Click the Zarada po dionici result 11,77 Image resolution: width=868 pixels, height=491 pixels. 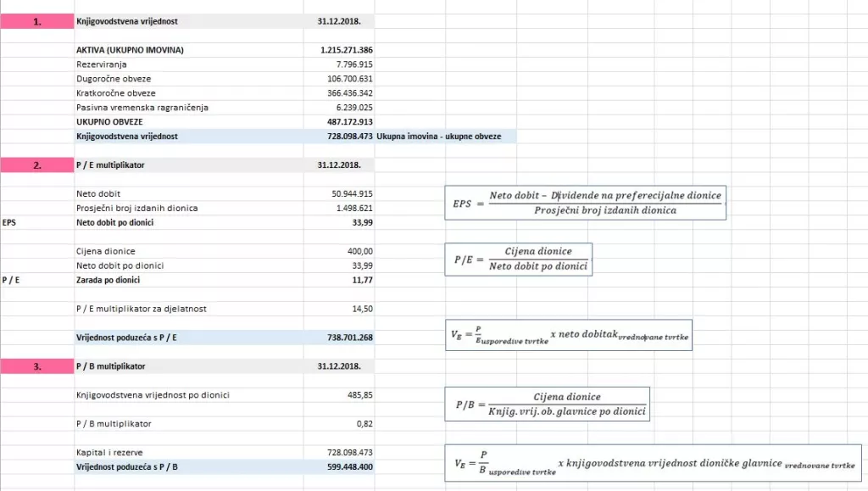(361, 280)
